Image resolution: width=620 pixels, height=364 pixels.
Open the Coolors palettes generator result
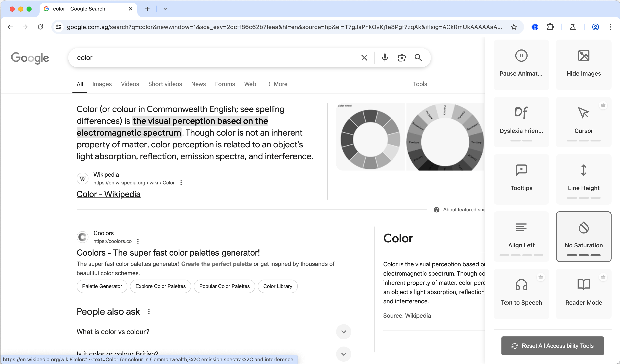click(168, 253)
